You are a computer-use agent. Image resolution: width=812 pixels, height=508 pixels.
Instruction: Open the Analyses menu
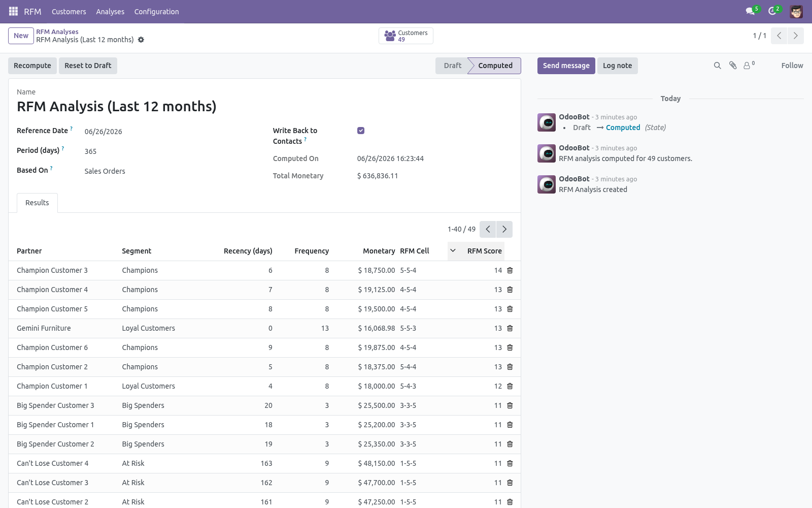tap(110, 11)
